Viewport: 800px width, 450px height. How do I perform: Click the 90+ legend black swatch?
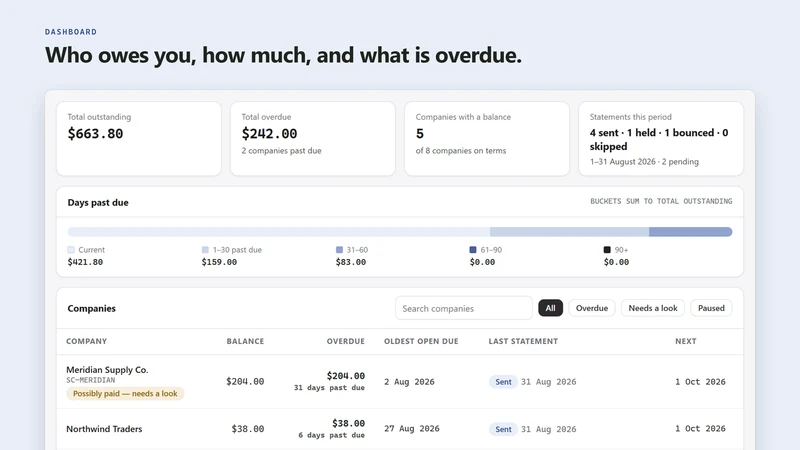coord(607,250)
